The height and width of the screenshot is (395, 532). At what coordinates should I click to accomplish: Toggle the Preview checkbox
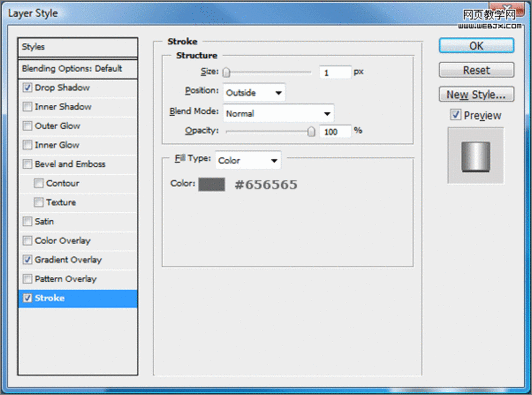[x=456, y=115]
